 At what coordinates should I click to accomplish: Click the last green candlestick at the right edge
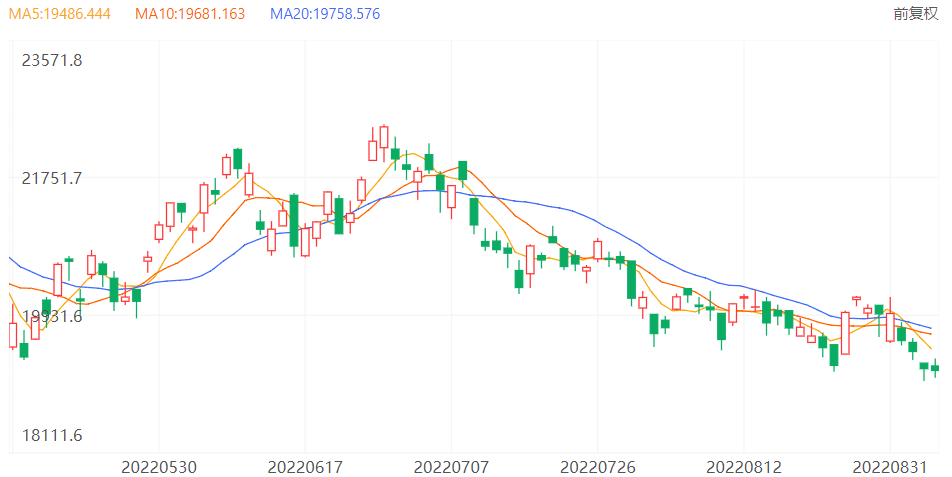(x=935, y=368)
